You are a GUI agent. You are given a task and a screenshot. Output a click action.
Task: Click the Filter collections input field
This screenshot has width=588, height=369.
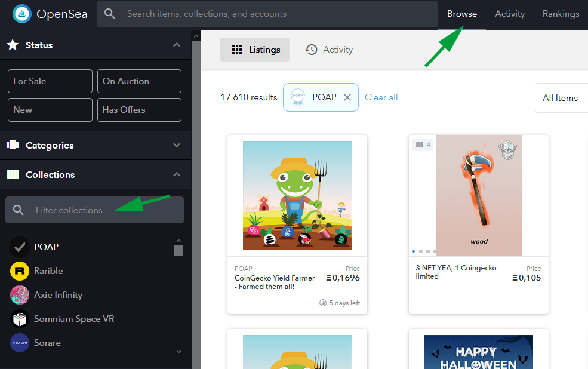[x=94, y=210]
